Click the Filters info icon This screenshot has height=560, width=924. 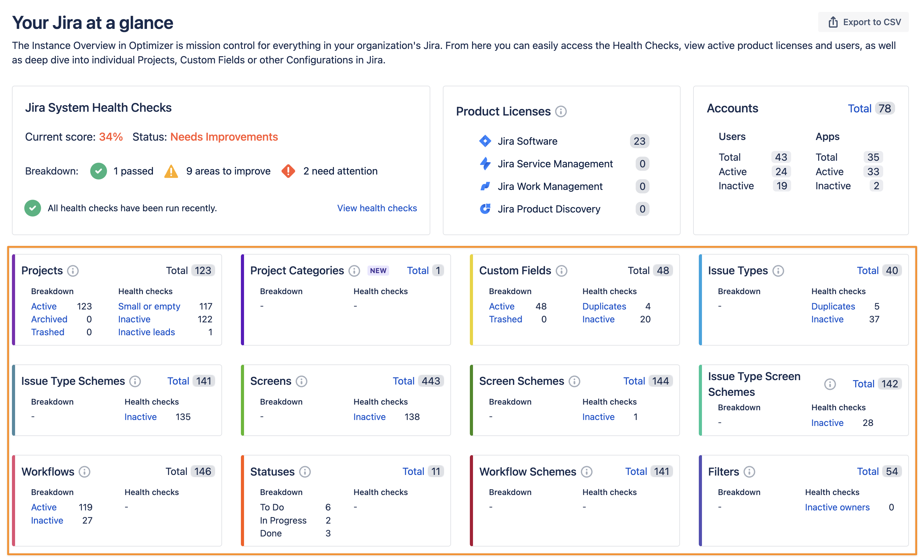[750, 472]
